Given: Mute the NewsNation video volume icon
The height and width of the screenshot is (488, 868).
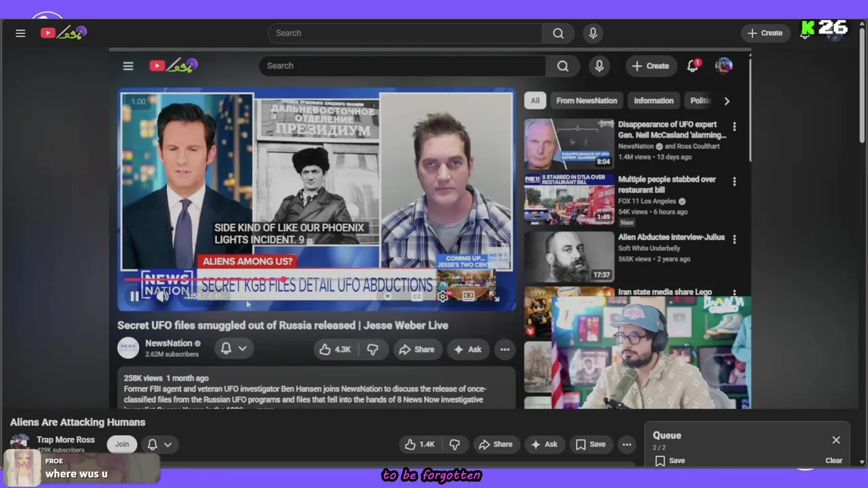Looking at the screenshot, I should pyautogui.click(x=162, y=296).
